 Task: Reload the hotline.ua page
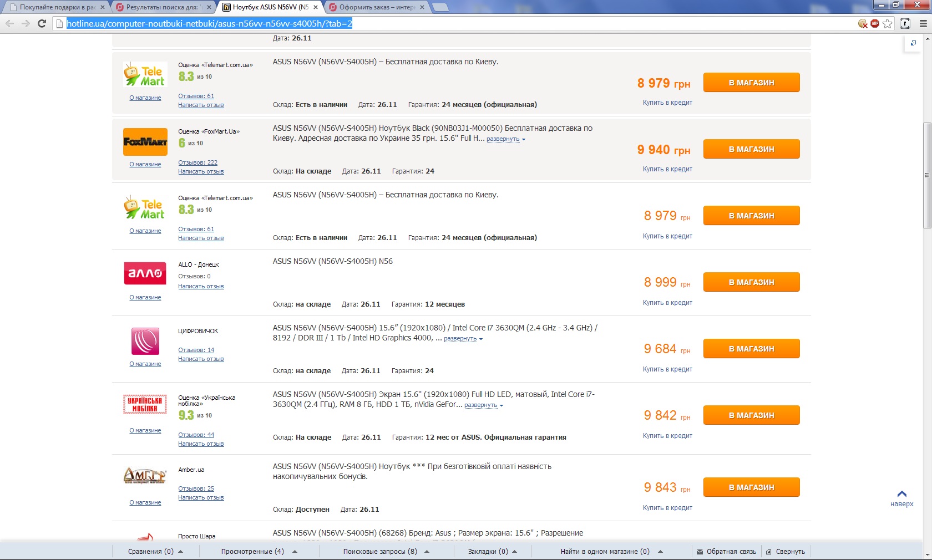(x=42, y=23)
